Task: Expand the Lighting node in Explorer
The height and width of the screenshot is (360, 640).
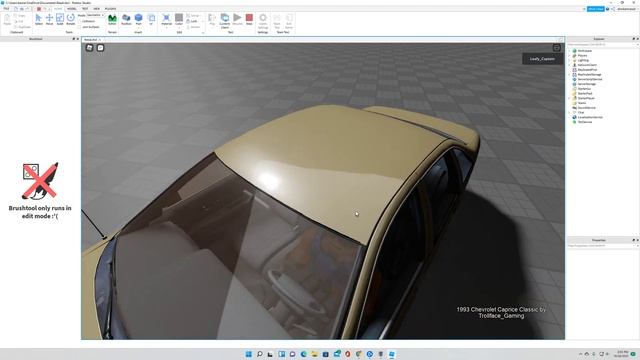Action: tap(569, 60)
